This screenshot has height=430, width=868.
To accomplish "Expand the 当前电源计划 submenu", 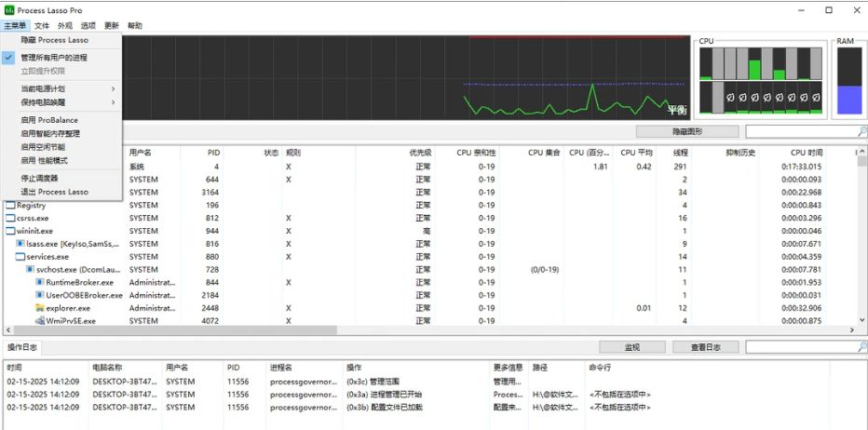I will click(x=61, y=88).
